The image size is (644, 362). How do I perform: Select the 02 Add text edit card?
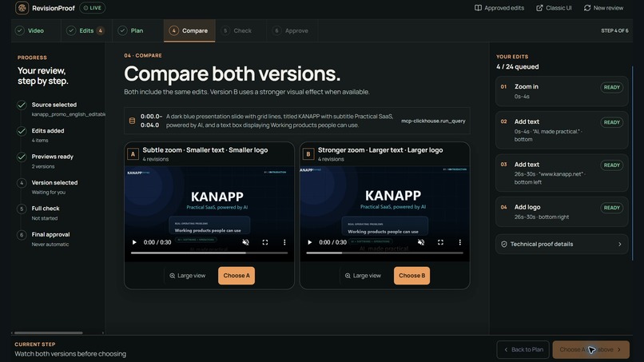coord(562,130)
